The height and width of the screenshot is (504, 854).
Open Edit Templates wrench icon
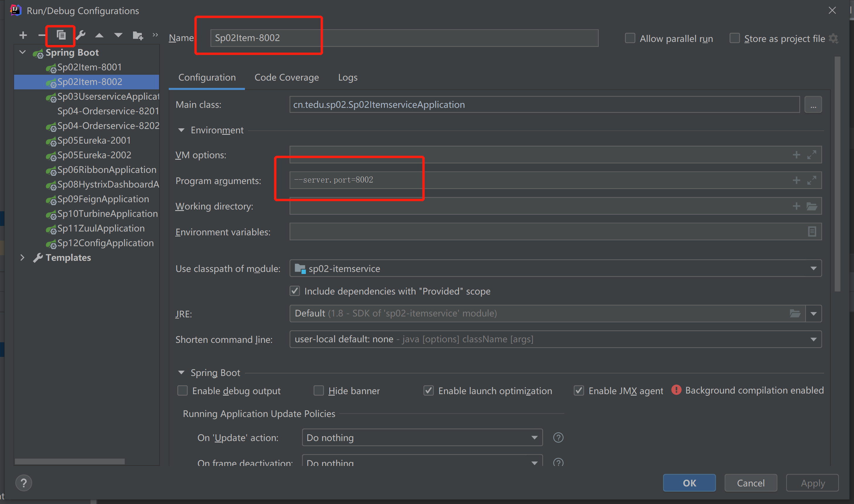pos(81,35)
